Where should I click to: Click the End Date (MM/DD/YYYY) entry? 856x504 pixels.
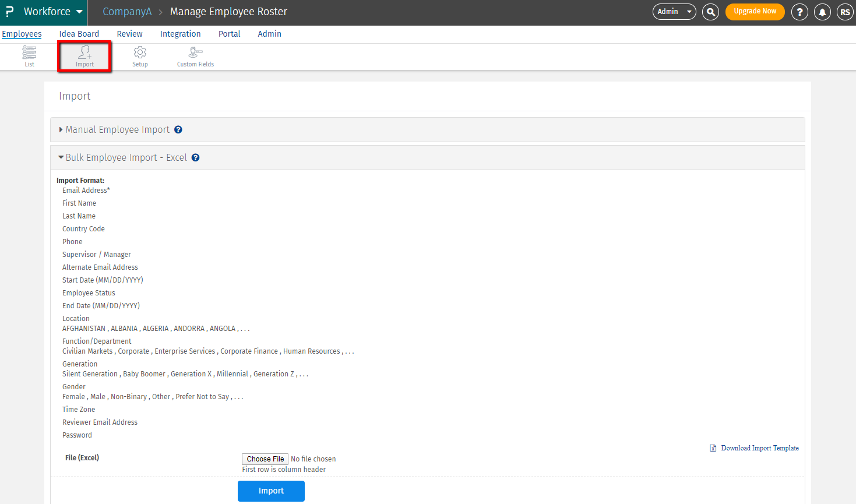pos(101,306)
